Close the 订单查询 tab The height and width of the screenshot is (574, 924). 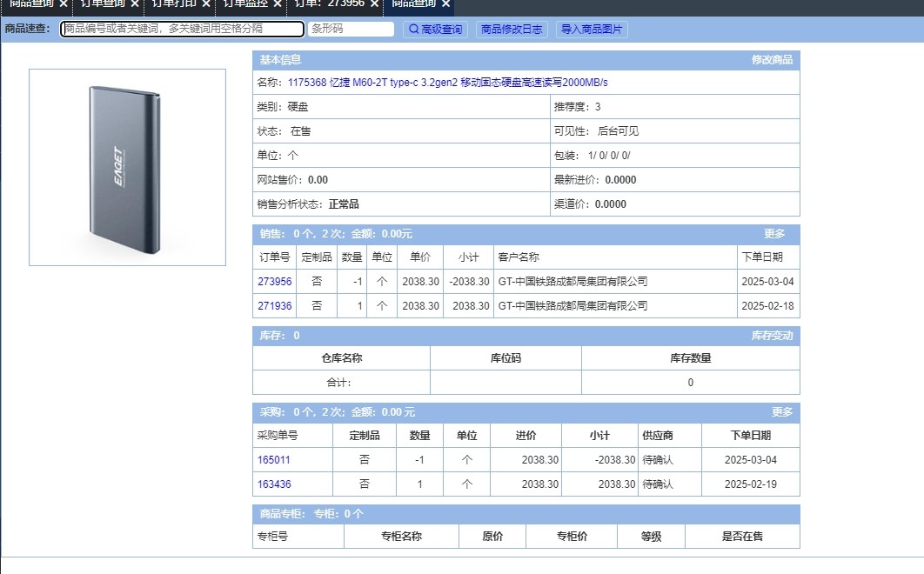[x=134, y=3]
